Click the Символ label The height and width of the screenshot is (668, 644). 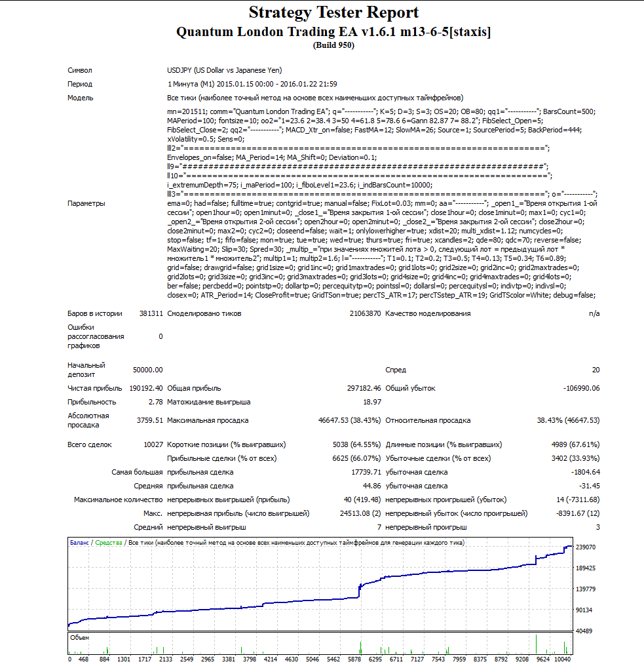79,70
